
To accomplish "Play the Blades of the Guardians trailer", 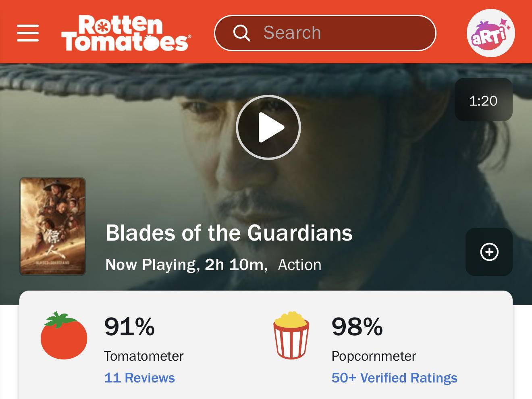I will pyautogui.click(x=268, y=127).
